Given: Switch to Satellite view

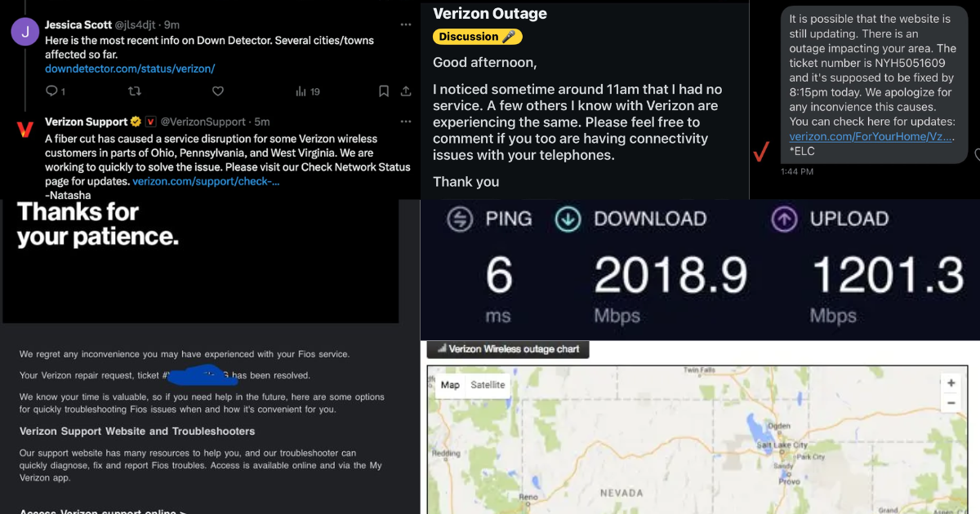Looking at the screenshot, I should (x=488, y=385).
